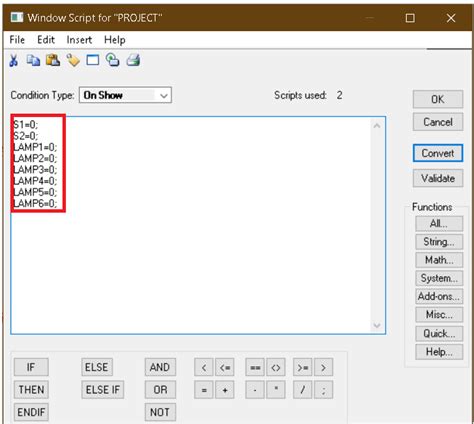
Task: Open the Help menu
Action: click(115, 40)
